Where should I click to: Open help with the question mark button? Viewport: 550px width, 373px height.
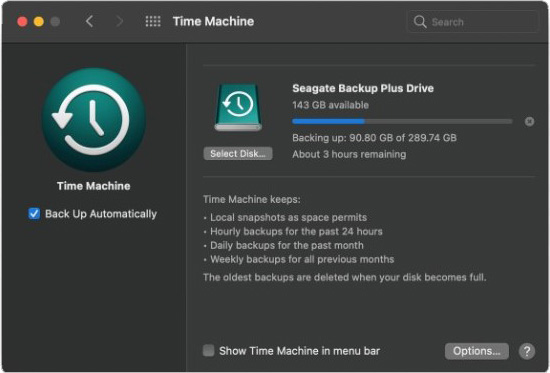pos(526,351)
